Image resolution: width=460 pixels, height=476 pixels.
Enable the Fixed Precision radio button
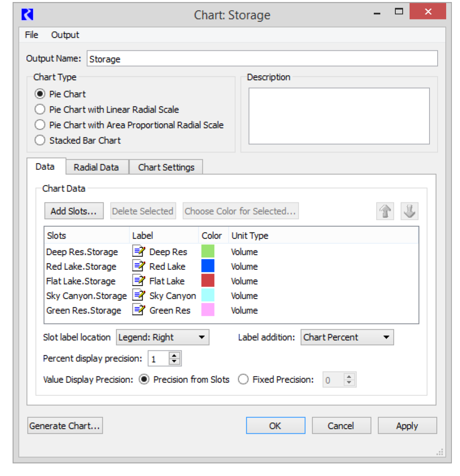[x=243, y=380]
